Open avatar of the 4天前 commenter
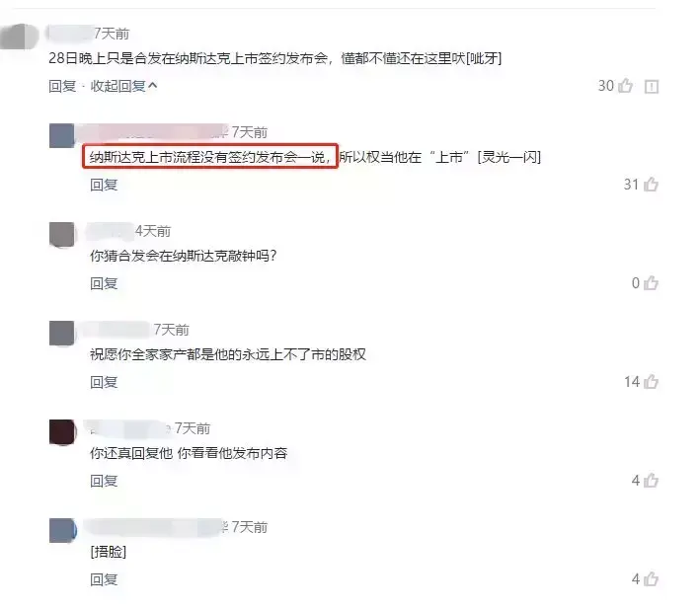The width and height of the screenshot is (700, 609). [x=62, y=234]
